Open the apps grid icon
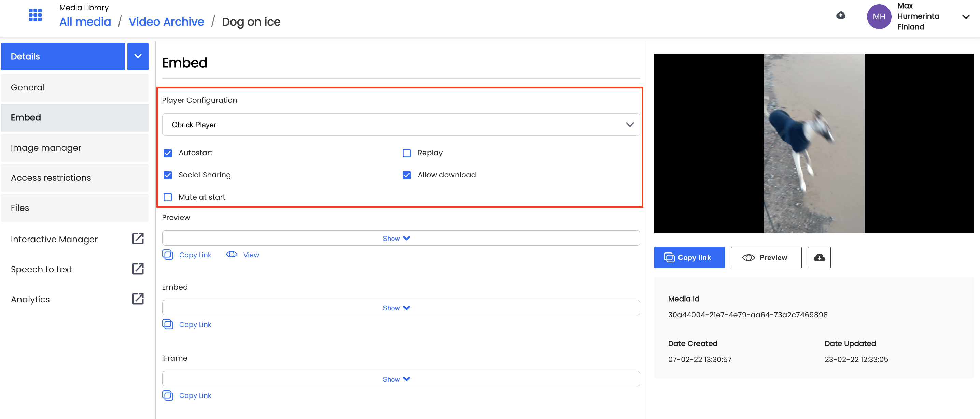The width and height of the screenshot is (980, 419). pyautogui.click(x=35, y=15)
